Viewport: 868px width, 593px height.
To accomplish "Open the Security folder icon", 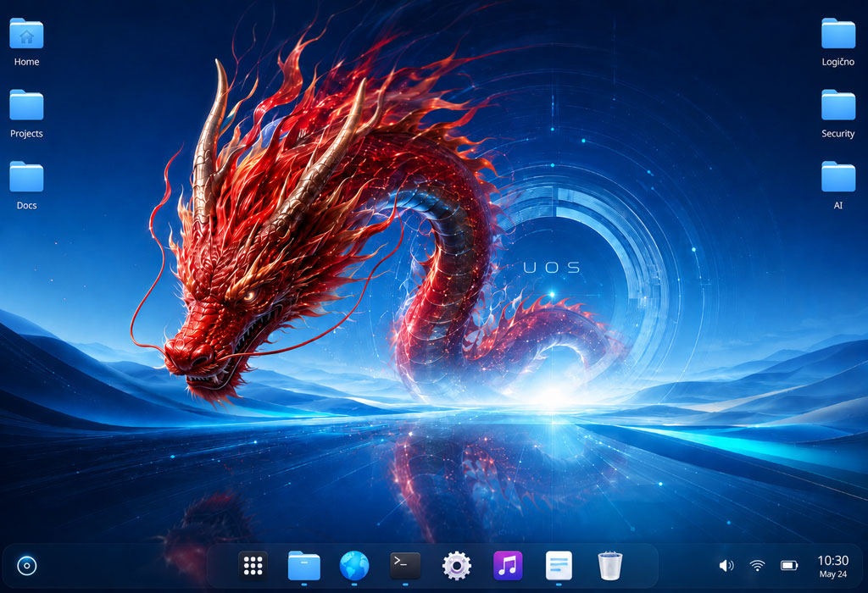I will [838, 105].
